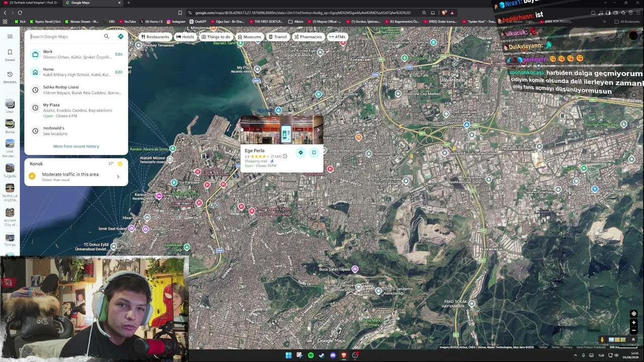644x362 pixels.
Task: Select recent search Sıdıka Rodop Lisesi
Action: coord(76,90)
